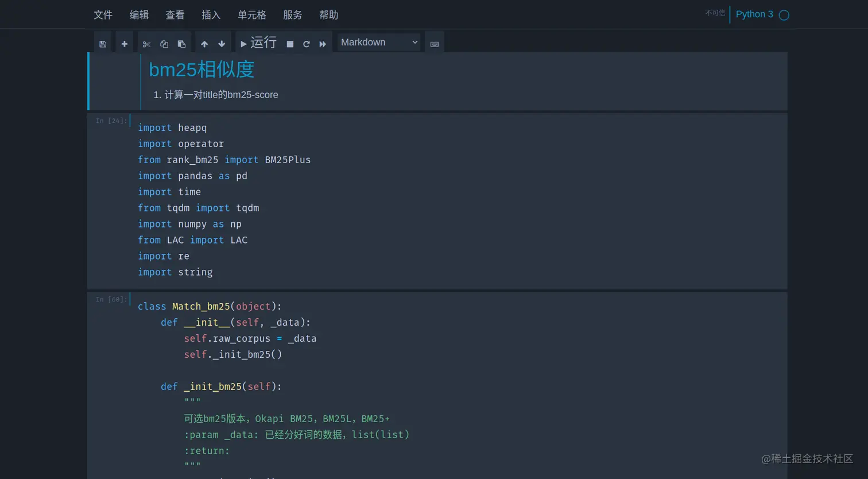Click the rank_bm25 BM25Plus import line
The width and height of the screenshot is (868, 479).
click(x=224, y=160)
